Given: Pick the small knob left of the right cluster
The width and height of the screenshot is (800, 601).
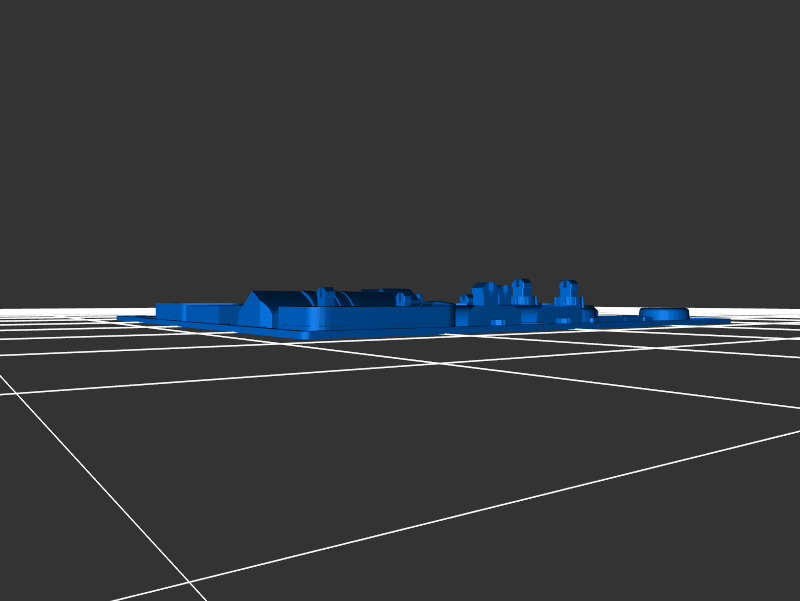Looking at the screenshot, I should [464, 299].
